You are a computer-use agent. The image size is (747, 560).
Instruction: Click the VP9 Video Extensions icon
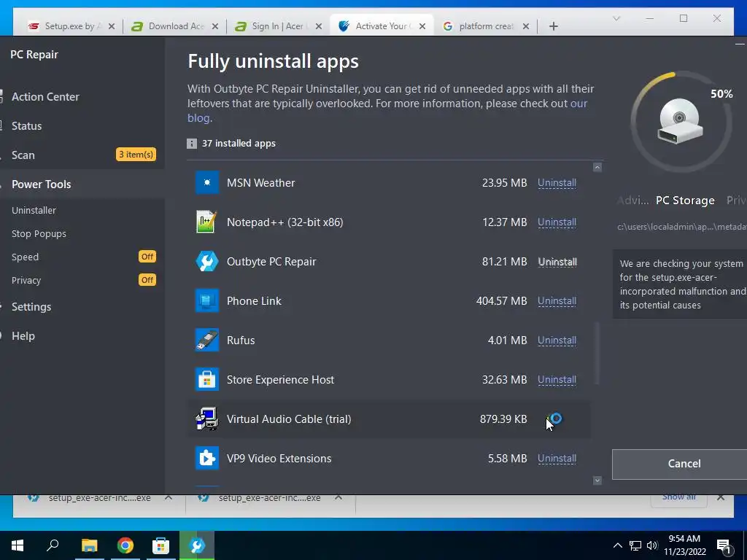click(206, 458)
